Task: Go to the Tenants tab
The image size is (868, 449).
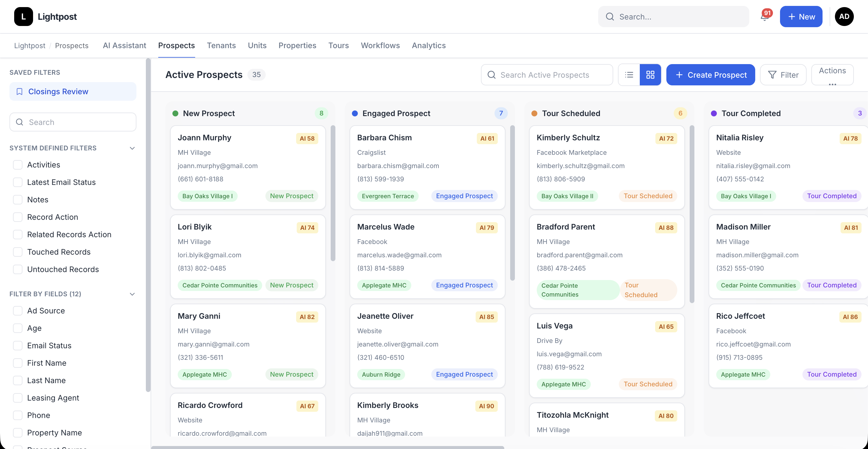Action: click(x=221, y=45)
